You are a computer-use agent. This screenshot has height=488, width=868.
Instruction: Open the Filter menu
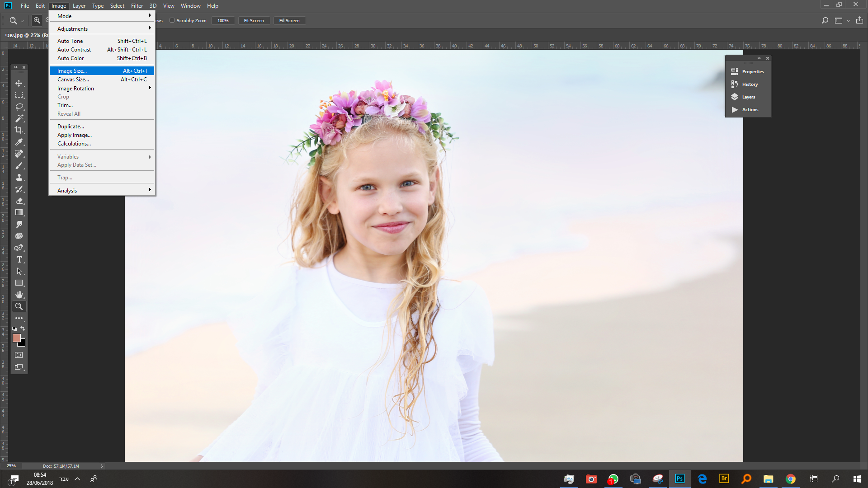pos(137,6)
